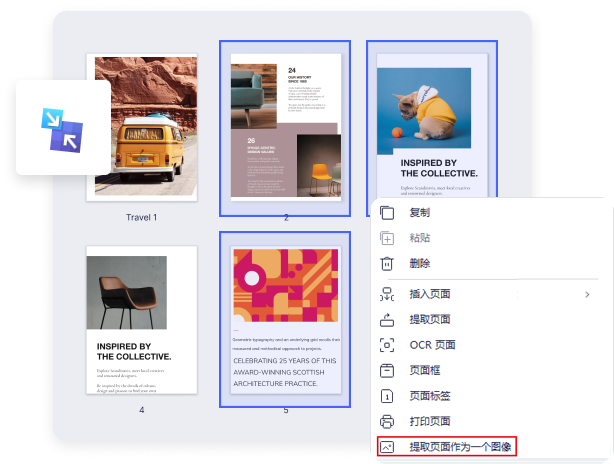This screenshot has height=464, width=614.
Task: Click the print page printer icon
Action: pos(388,421)
